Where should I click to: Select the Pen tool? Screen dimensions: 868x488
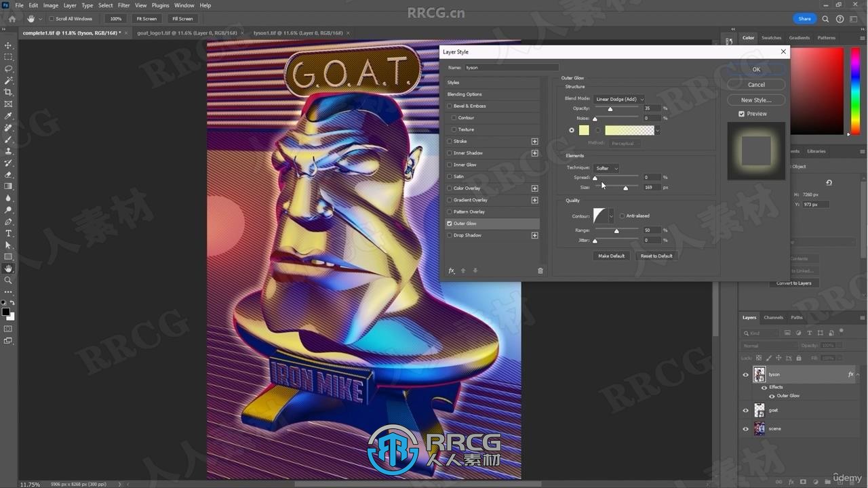pyautogui.click(x=8, y=222)
